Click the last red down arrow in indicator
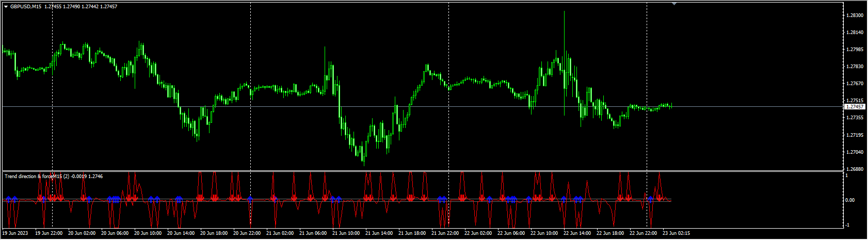Image resolution: width=868 pixels, height=240 pixels. click(x=659, y=198)
